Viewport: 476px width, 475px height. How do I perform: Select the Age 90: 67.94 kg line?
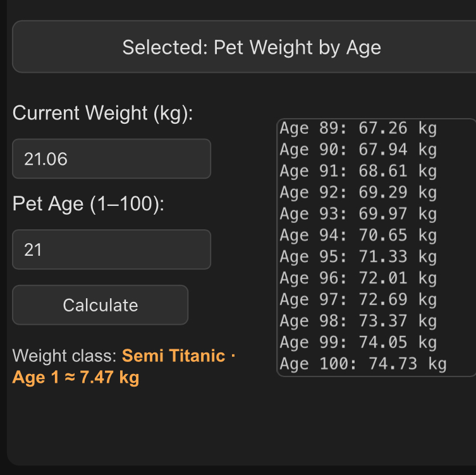(x=358, y=150)
